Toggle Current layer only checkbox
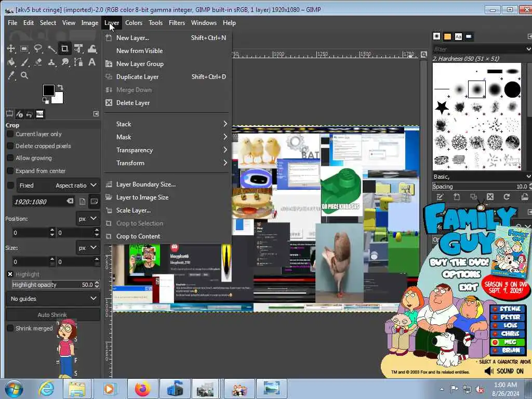This screenshot has width=532, height=399. (10, 134)
